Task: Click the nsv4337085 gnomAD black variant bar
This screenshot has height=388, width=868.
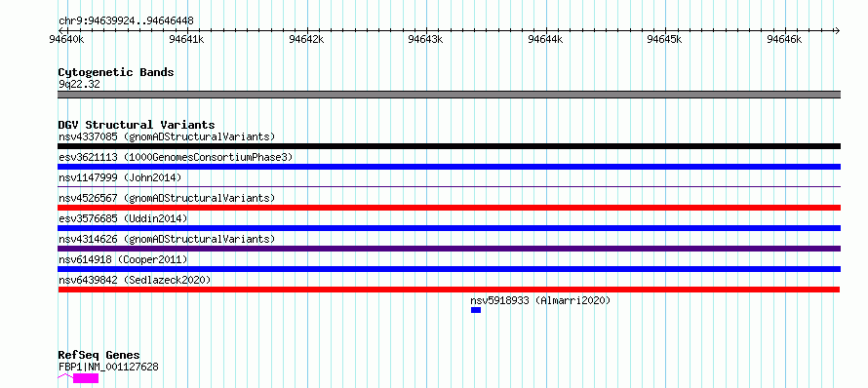Action: pyautogui.click(x=449, y=146)
